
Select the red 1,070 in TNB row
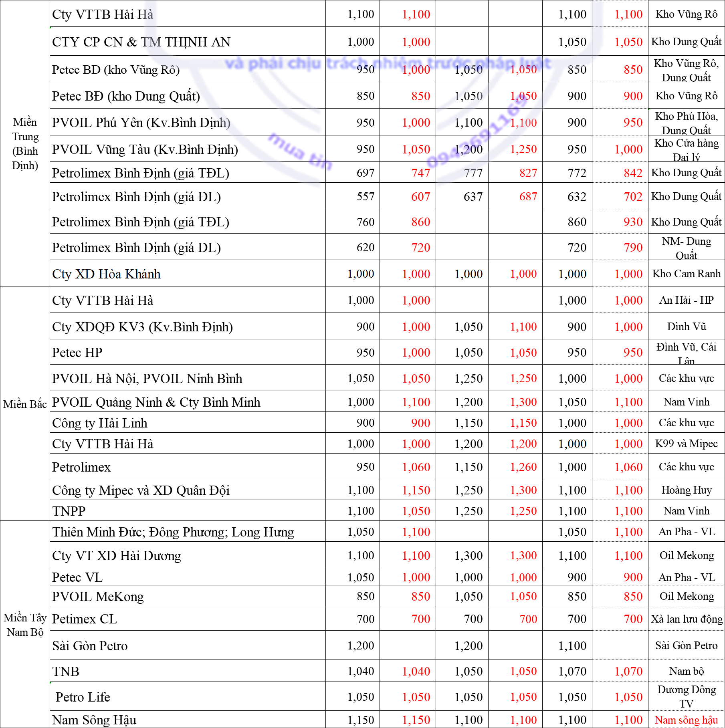[628, 672]
